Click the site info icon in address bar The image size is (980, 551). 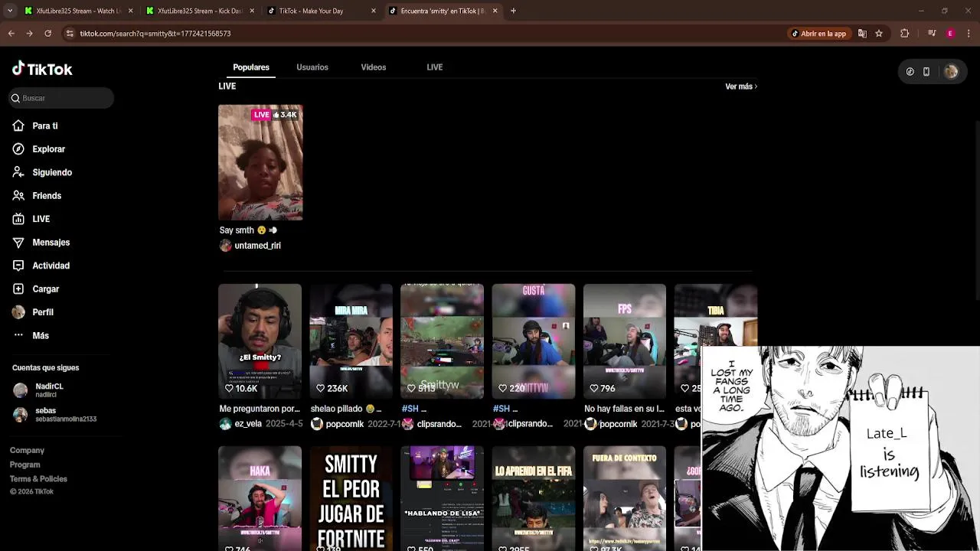(x=70, y=34)
